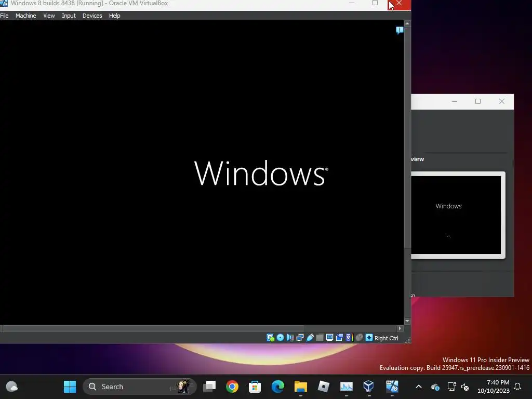Click the shared folders status icon
The height and width of the screenshot is (399, 532).
pos(320,338)
